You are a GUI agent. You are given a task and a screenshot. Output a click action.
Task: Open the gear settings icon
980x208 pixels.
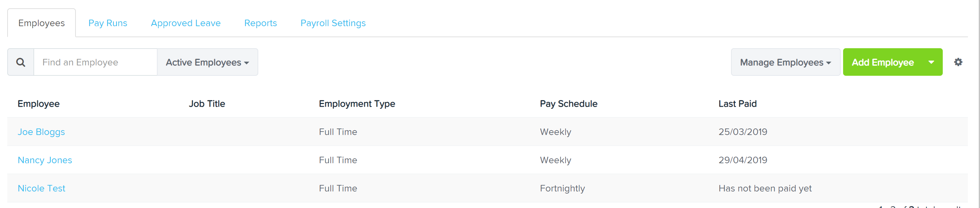point(958,62)
